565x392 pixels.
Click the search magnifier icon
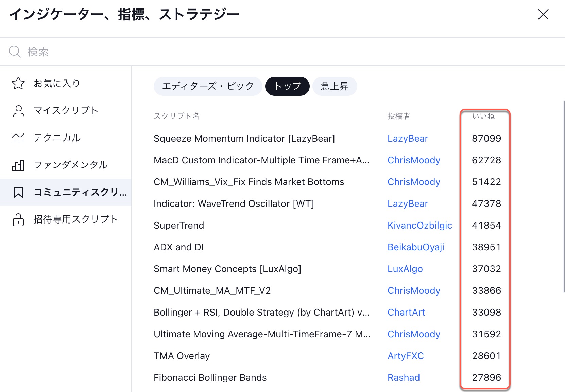point(15,52)
